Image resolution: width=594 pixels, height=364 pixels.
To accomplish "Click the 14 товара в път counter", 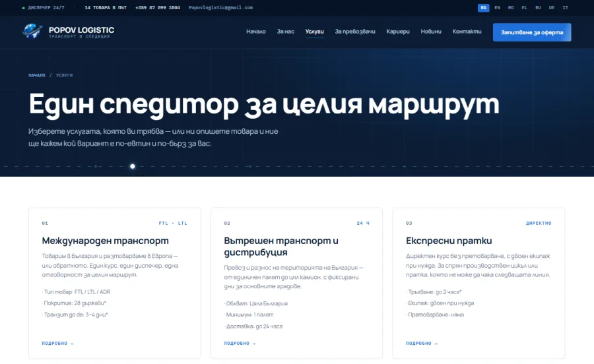I will (106, 7).
